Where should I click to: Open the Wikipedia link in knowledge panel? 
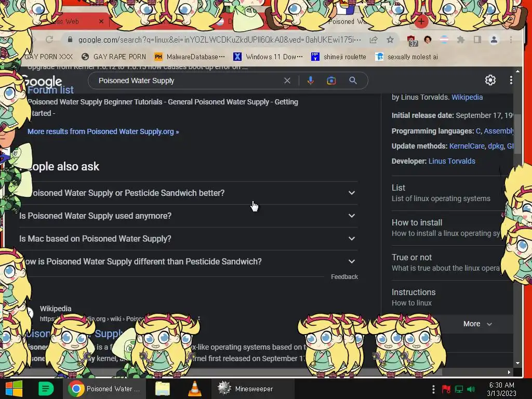point(467,97)
